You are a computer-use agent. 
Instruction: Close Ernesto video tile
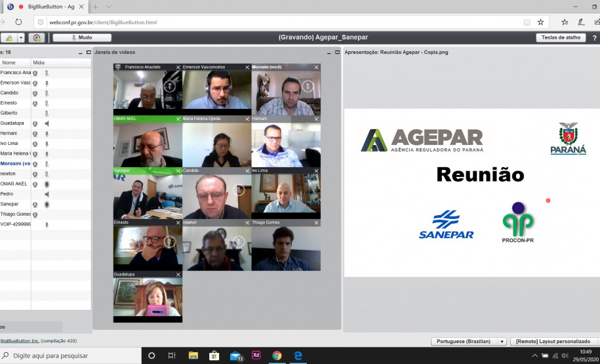point(178,223)
